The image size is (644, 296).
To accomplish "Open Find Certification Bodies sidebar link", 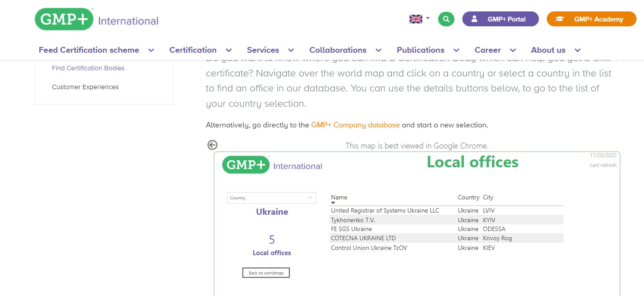I will 88,68.
